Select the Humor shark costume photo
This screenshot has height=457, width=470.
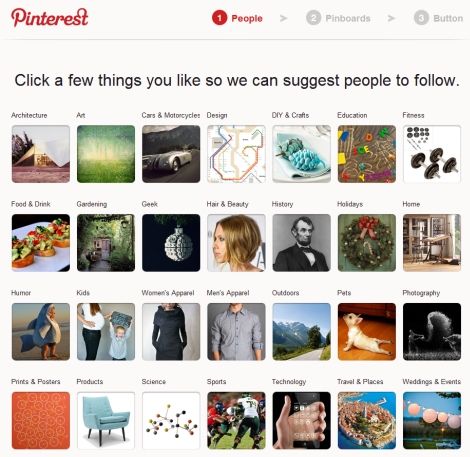click(41, 332)
